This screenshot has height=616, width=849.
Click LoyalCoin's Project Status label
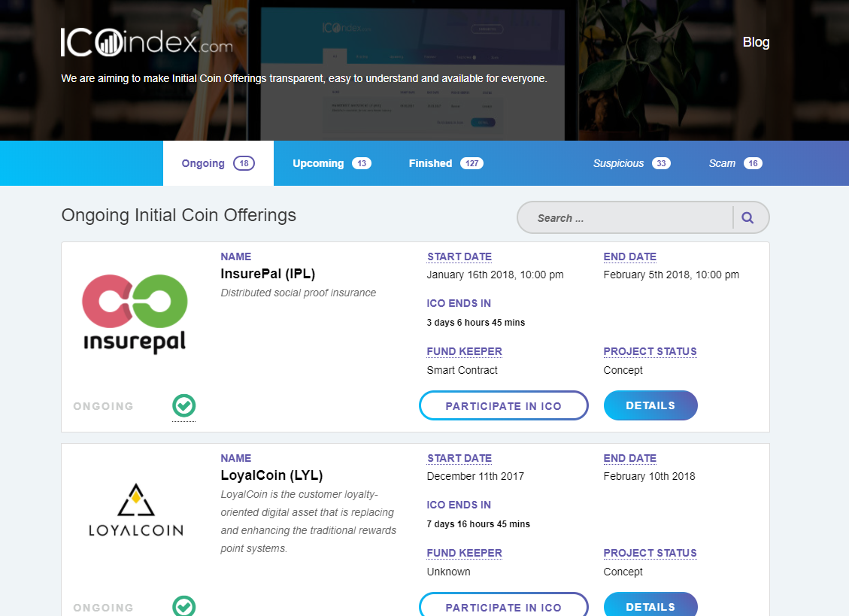pos(650,553)
